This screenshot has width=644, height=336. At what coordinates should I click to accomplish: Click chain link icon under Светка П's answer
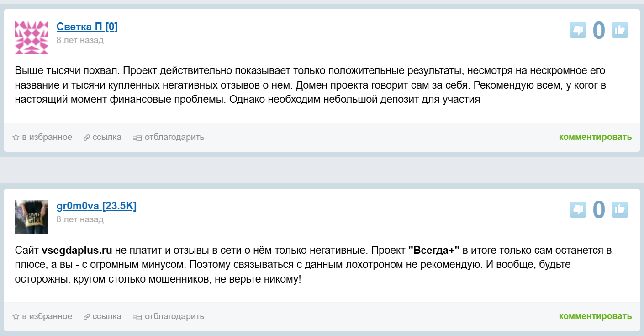(x=86, y=137)
